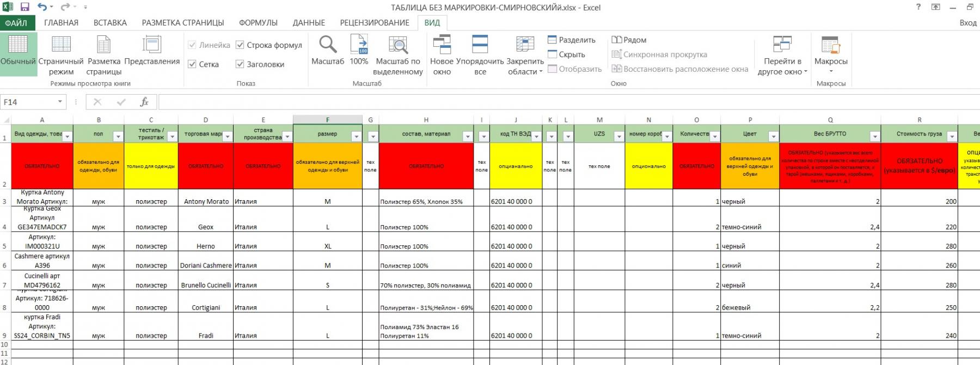Open the РЕЦЕНЗИРОВАНИЕ tab

click(375, 23)
